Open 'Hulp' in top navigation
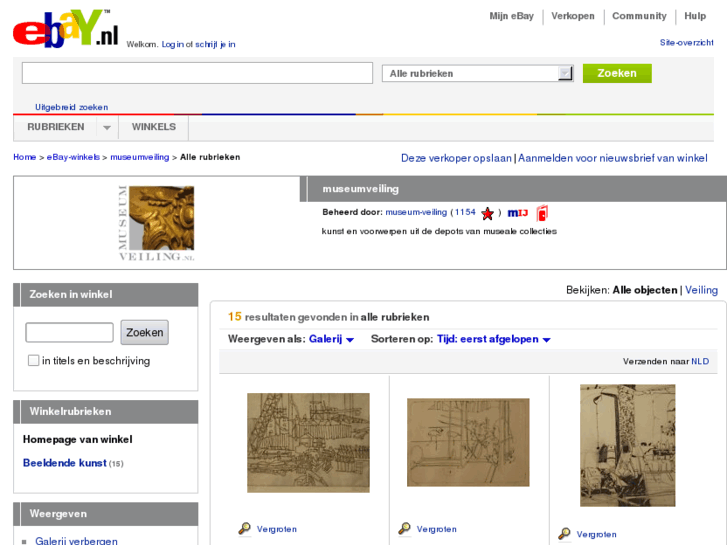Viewport: 727px width, 545px height. (x=695, y=16)
